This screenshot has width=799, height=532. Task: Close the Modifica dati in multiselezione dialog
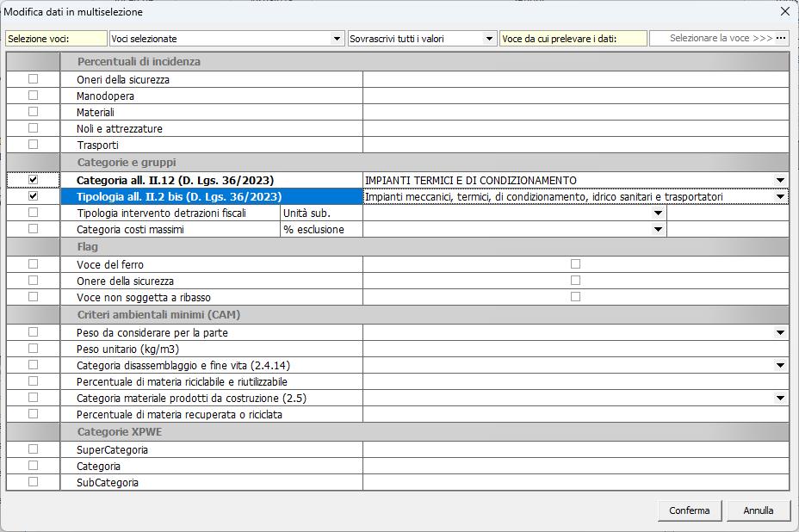[x=784, y=12]
